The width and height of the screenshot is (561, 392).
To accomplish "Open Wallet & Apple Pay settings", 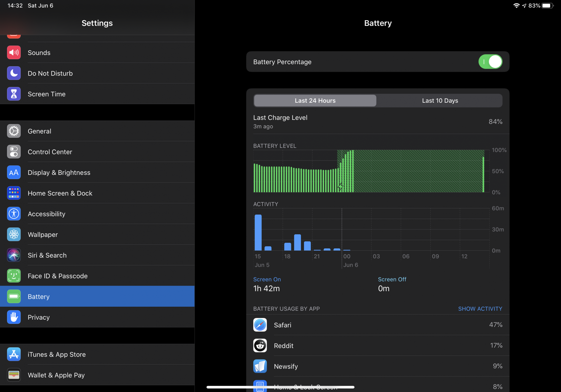I will tap(97, 375).
